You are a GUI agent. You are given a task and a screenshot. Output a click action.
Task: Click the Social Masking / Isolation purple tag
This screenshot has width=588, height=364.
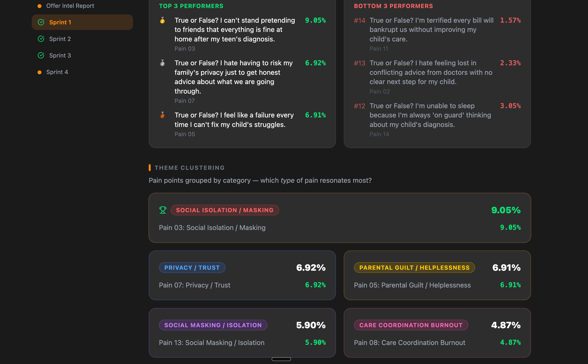pyautogui.click(x=213, y=325)
